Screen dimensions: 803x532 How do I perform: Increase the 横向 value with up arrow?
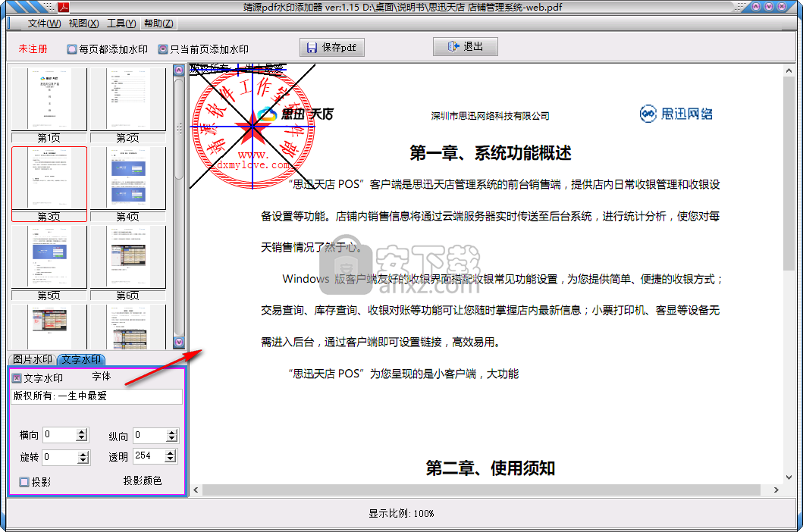[x=82, y=432]
